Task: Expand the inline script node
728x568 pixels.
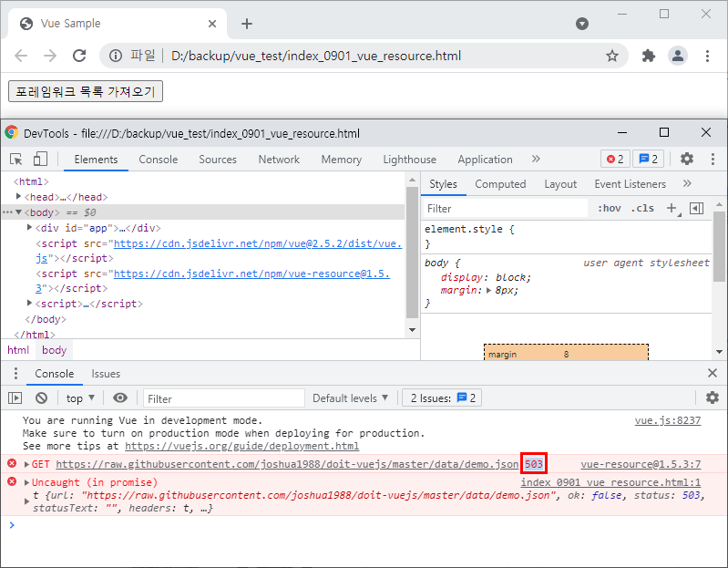Action: (29, 303)
